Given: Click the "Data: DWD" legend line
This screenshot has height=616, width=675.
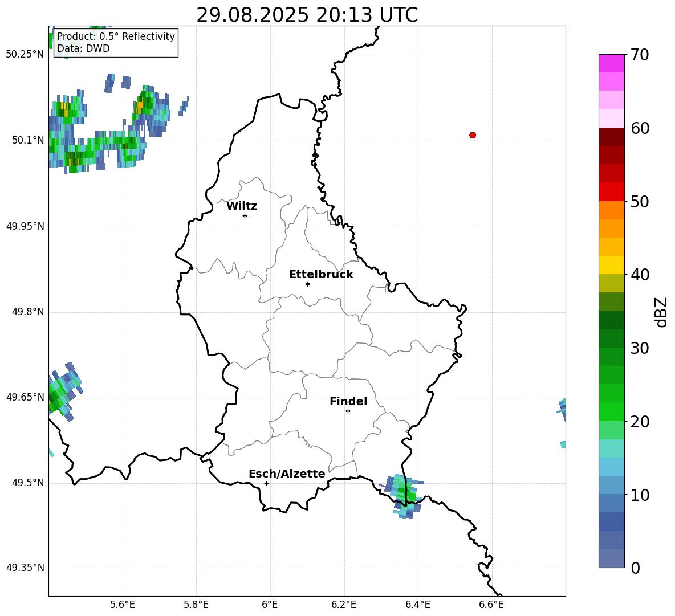Looking at the screenshot, I should tap(83, 48).
